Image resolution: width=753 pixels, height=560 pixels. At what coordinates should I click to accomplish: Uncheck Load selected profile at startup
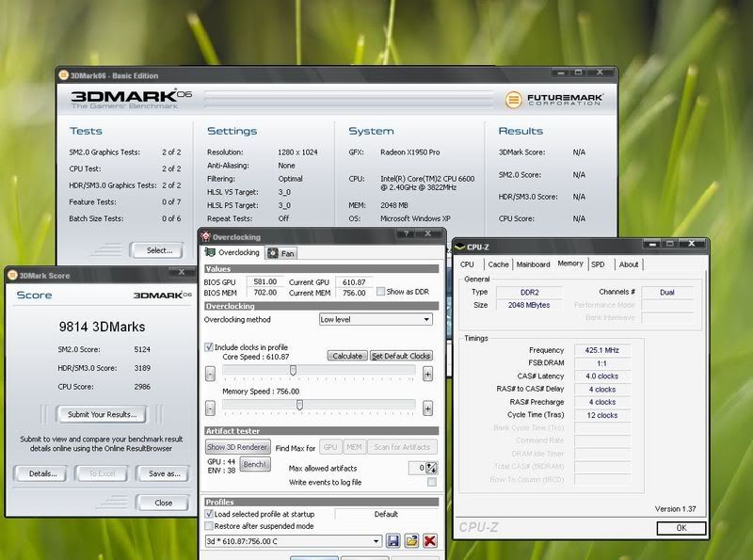click(x=209, y=514)
